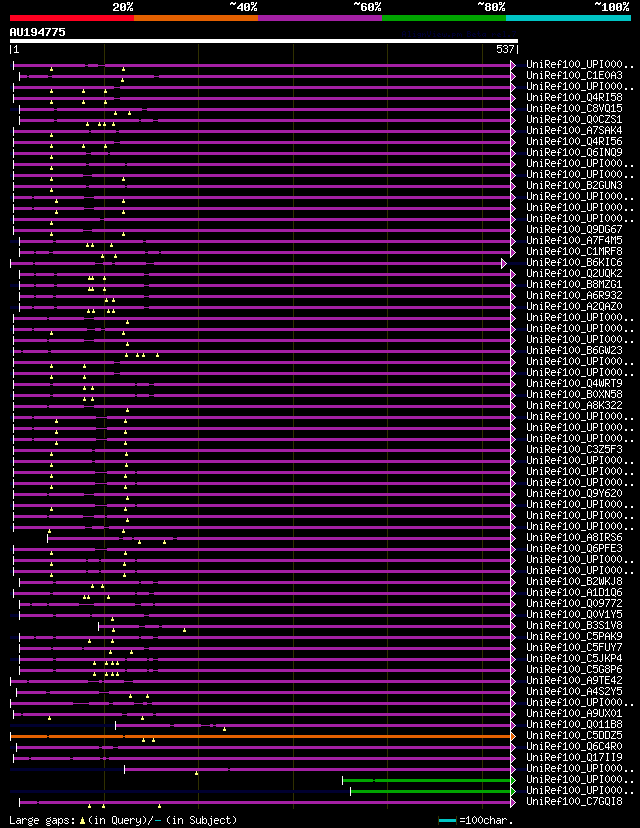The width and height of the screenshot is (640, 828).
Task: Choose the UniRef100_C7GQI8 hit label
Action: [x=575, y=802]
